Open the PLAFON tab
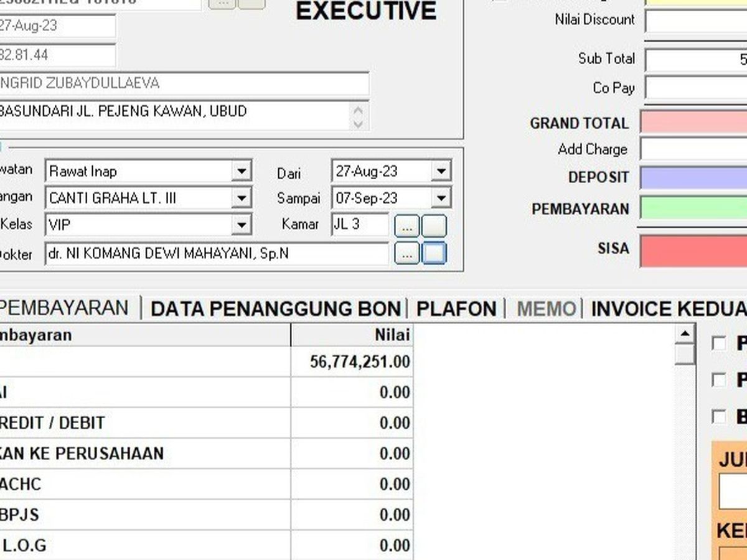This screenshot has width=747, height=560. click(x=456, y=309)
